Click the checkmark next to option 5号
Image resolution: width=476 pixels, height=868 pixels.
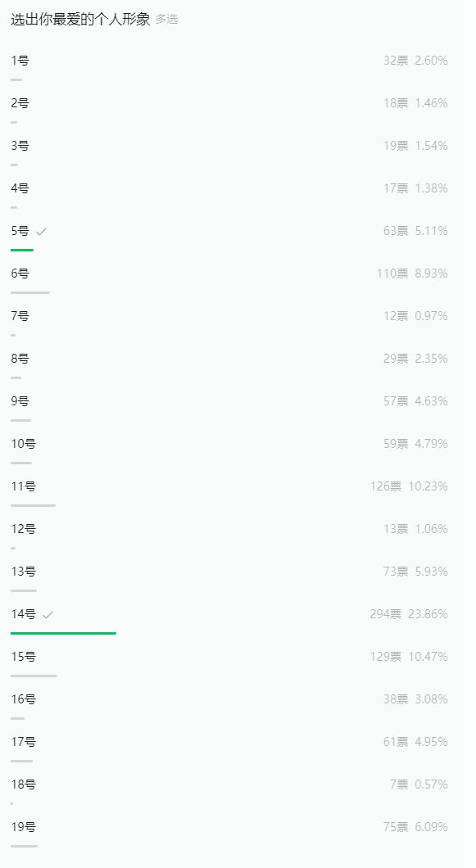pyautogui.click(x=41, y=232)
